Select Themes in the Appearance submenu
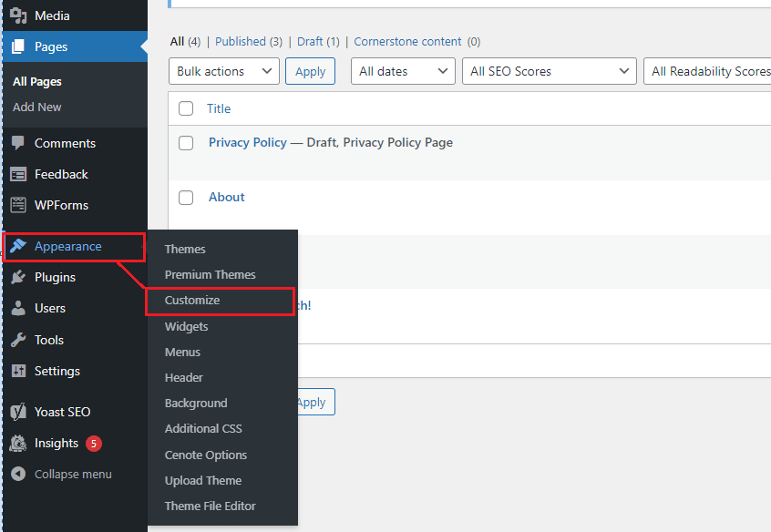 [185, 250]
